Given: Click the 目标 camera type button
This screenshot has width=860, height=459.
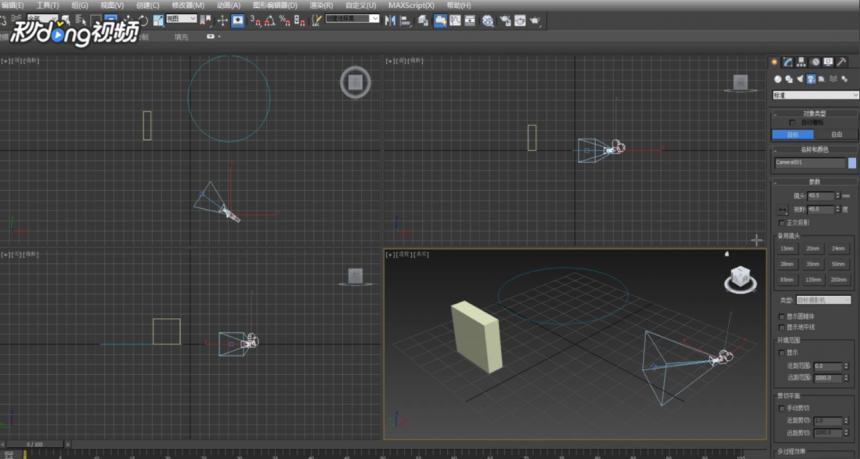Looking at the screenshot, I should coord(793,134).
